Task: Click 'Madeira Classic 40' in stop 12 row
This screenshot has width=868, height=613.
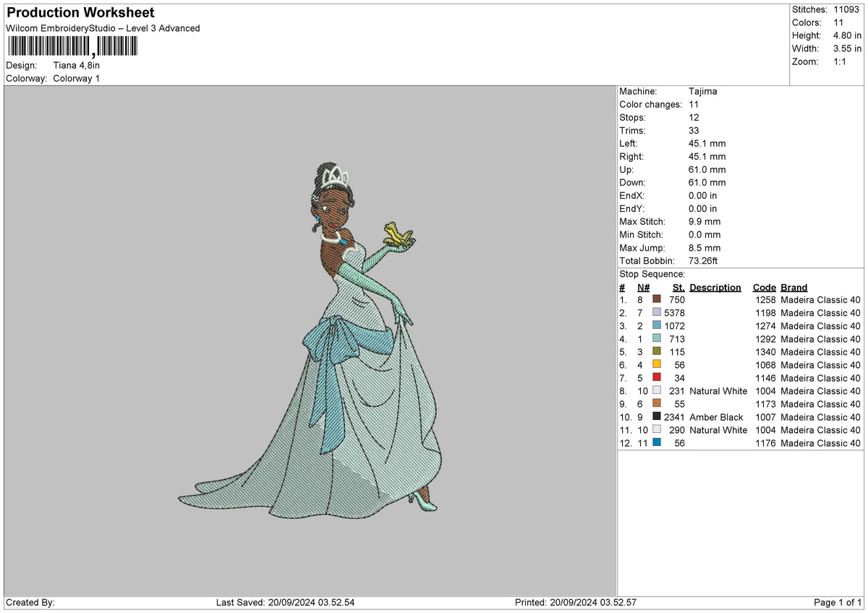Action: tap(821, 443)
